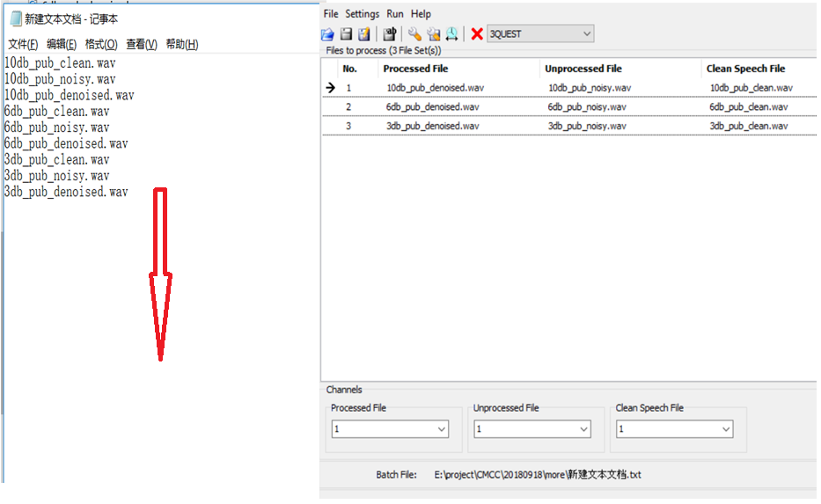Select row 6db_pub_denoised.wav in table

pos(432,106)
